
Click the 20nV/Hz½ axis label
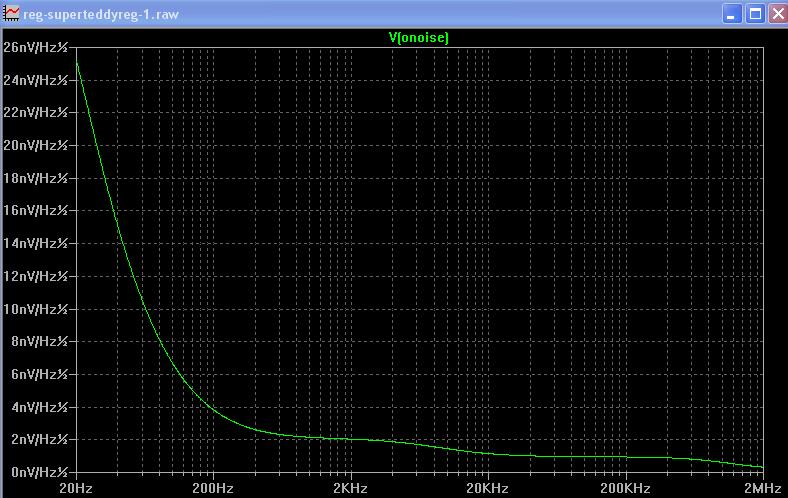point(35,145)
